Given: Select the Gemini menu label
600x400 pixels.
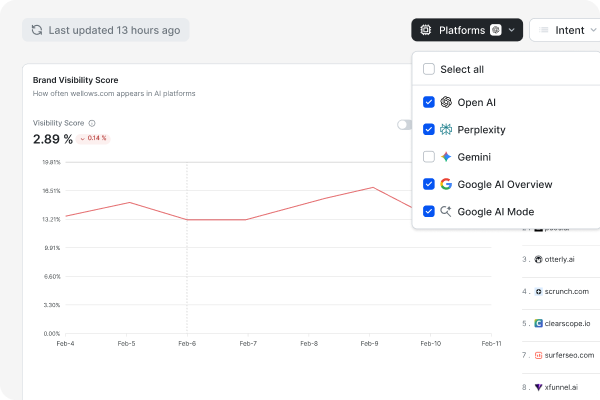Looking at the screenshot, I should click(x=474, y=157).
